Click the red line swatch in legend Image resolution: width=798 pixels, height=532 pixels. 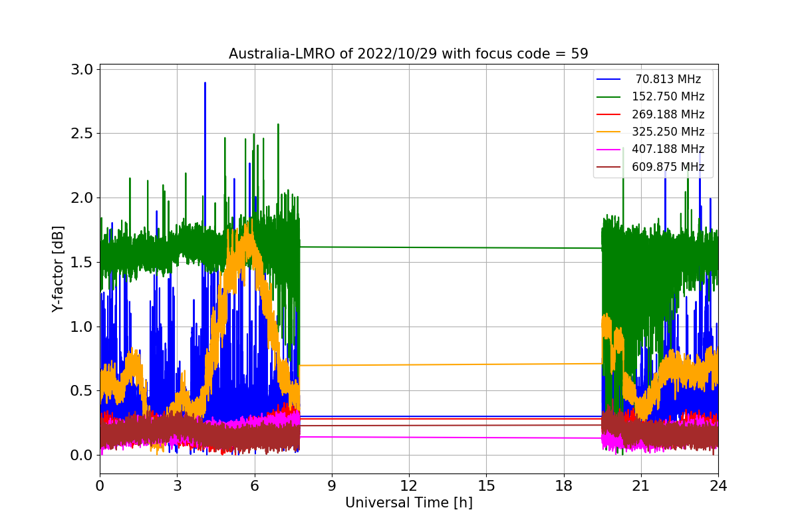point(608,114)
